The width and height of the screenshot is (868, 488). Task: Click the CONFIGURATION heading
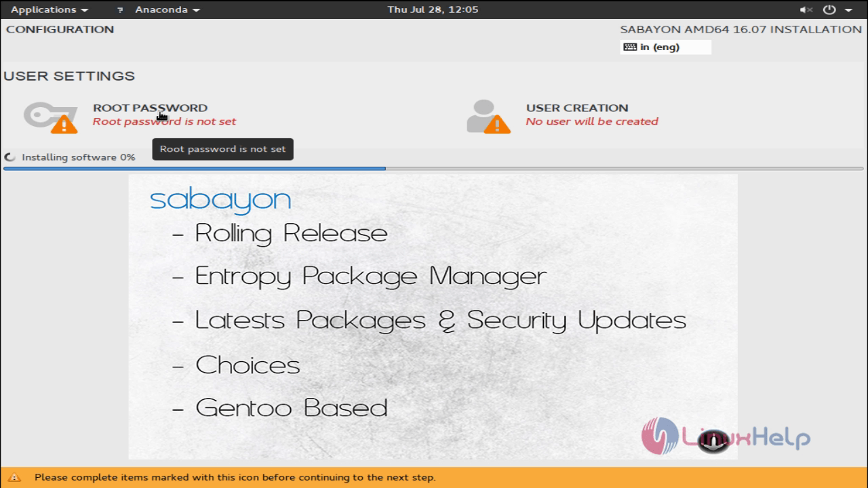[60, 29]
